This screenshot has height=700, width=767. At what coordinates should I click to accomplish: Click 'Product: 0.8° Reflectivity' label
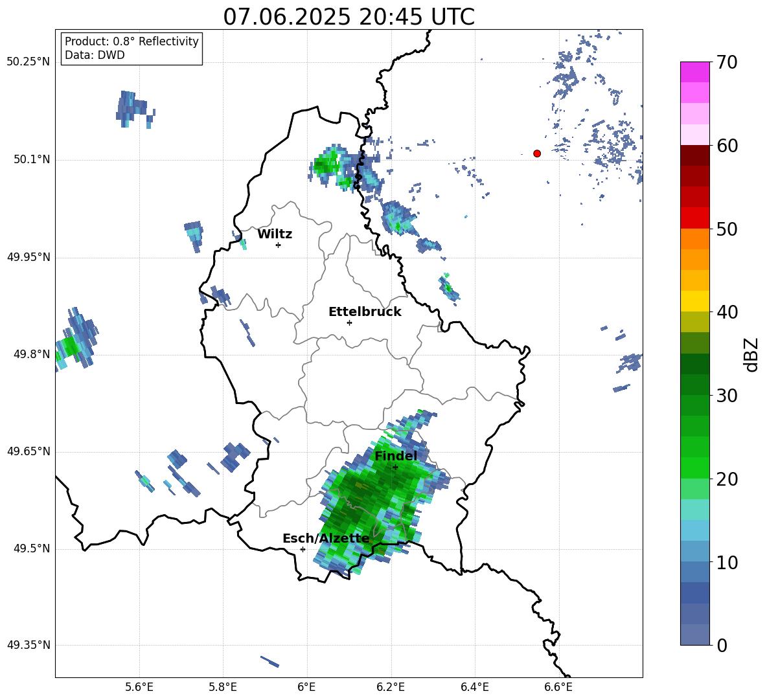coord(132,41)
